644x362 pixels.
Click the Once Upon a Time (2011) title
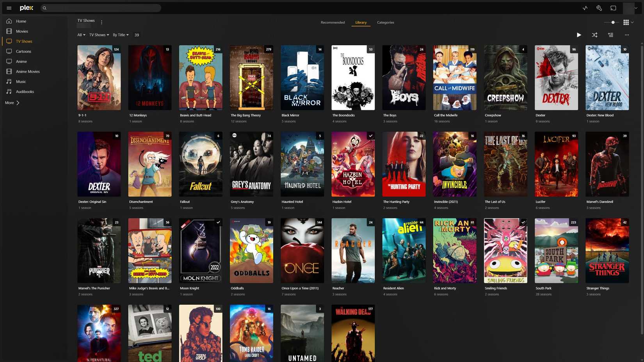(300, 289)
